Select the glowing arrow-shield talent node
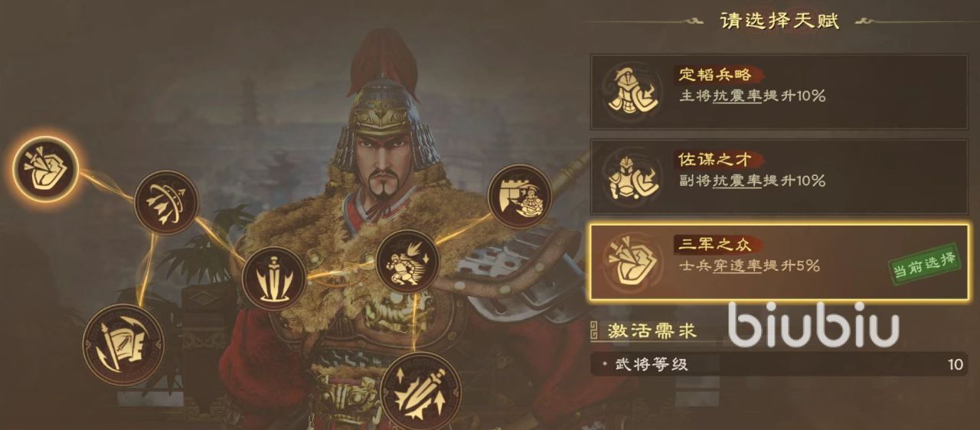The width and height of the screenshot is (980, 430). (47, 168)
